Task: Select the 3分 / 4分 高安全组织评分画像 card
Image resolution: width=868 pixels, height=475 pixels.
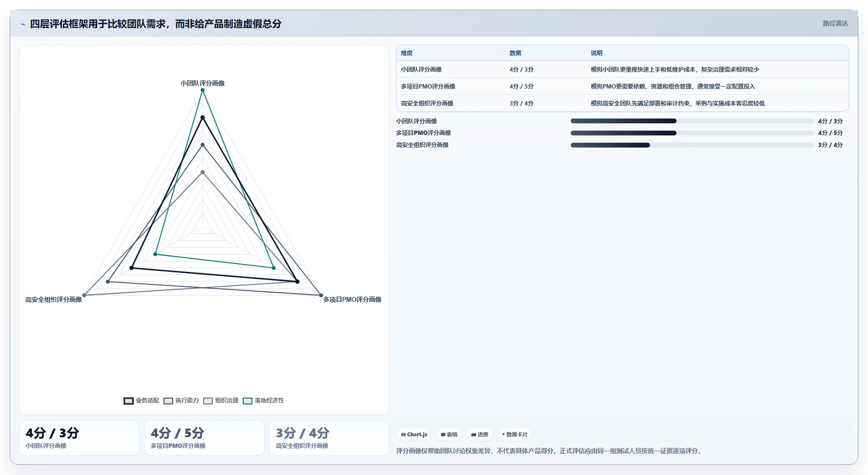Action: pos(329,438)
